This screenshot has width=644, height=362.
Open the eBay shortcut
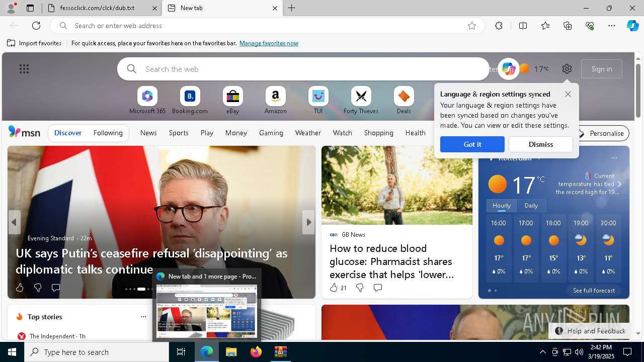(x=232, y=101)
